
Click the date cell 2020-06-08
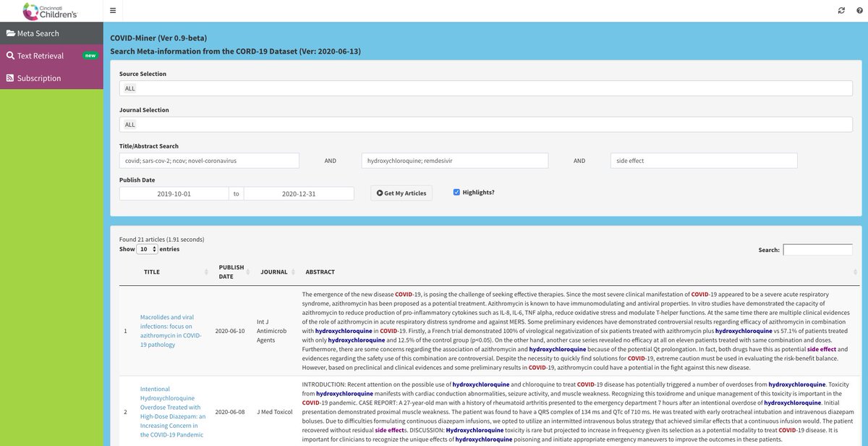[231, 412]
